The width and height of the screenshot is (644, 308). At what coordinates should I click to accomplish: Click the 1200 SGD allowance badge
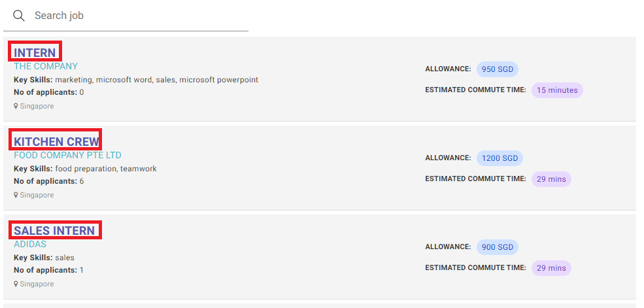click(500, 158)
